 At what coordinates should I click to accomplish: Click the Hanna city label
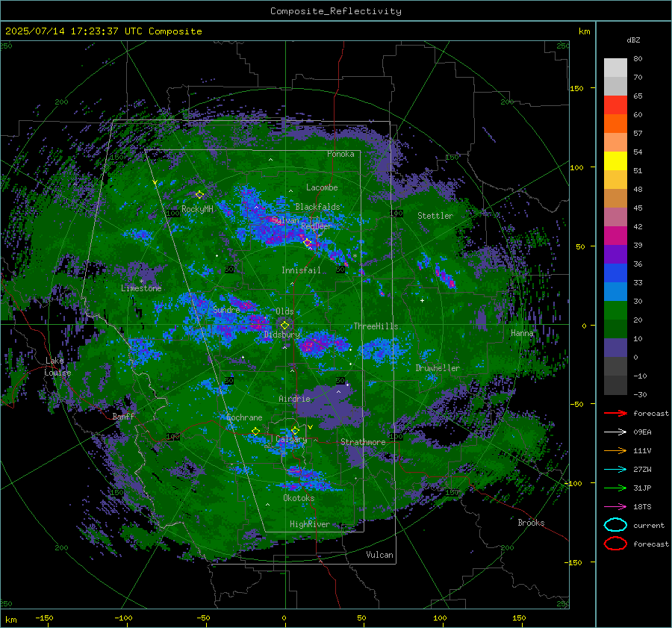pos(522,332)
